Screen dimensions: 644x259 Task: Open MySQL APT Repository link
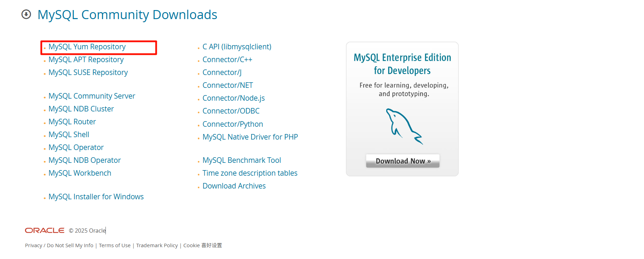pyautogui.click(x=86, y=60)
